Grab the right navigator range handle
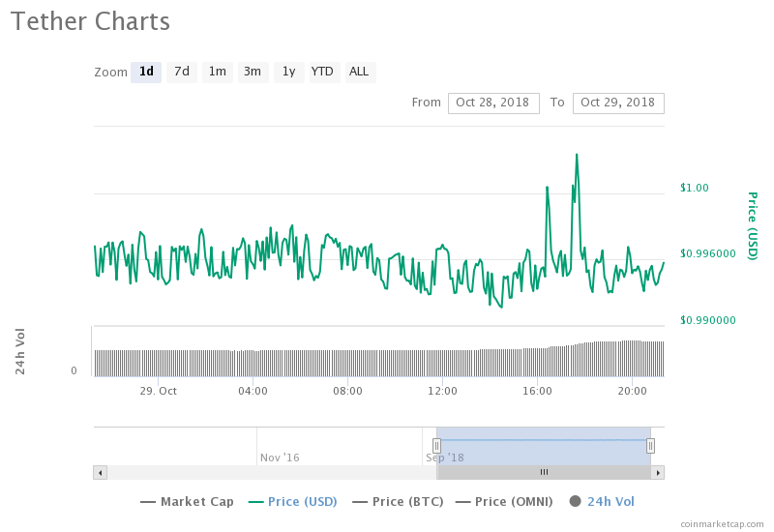 coord(650,446)
